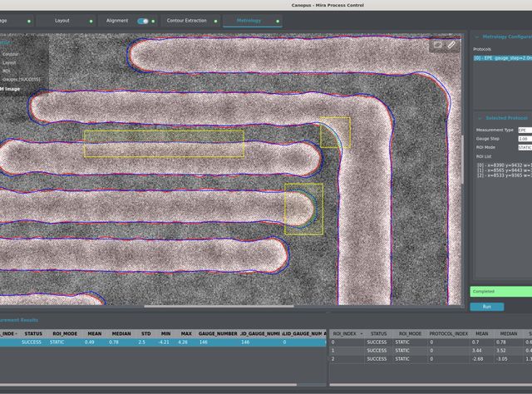Collapse the Metrology Configuration section
Viewport: 532px width, 394px height.
tap(477, 37)
